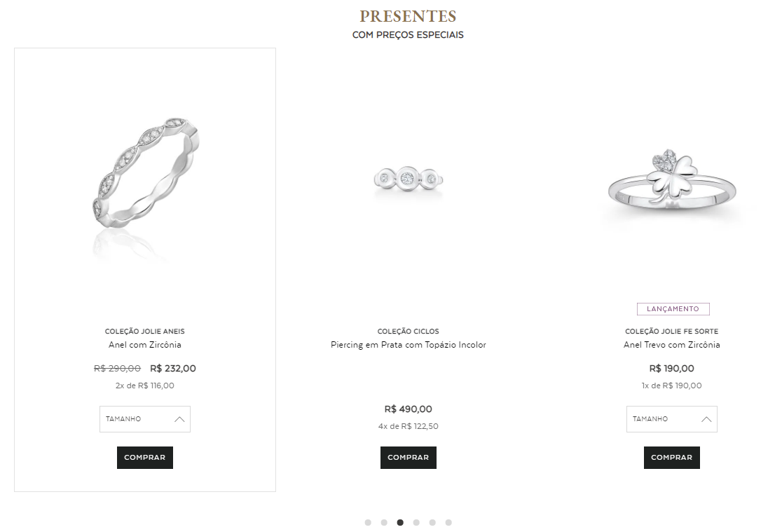Buy the Anel Trevo com Zircônia

coord(671,458)
